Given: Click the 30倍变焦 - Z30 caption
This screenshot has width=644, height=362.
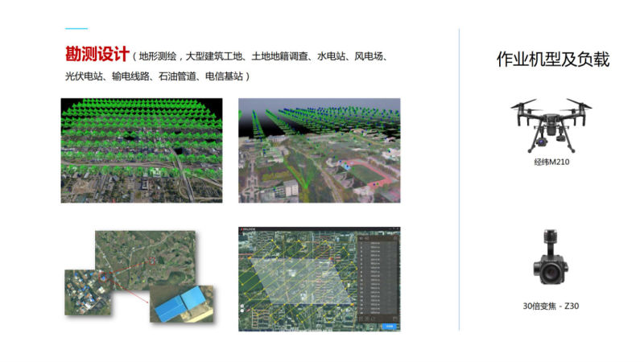Looking at the screenshot, I should click(551, 306).
